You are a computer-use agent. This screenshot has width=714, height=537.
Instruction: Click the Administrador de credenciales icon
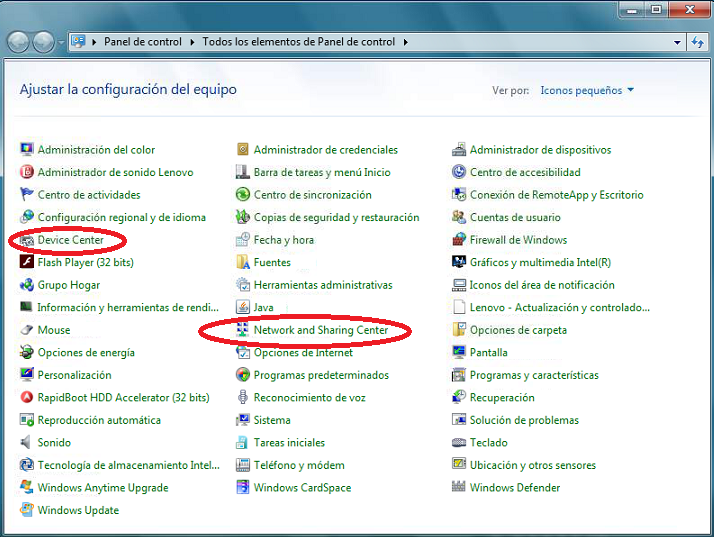[x=243, y=149]
